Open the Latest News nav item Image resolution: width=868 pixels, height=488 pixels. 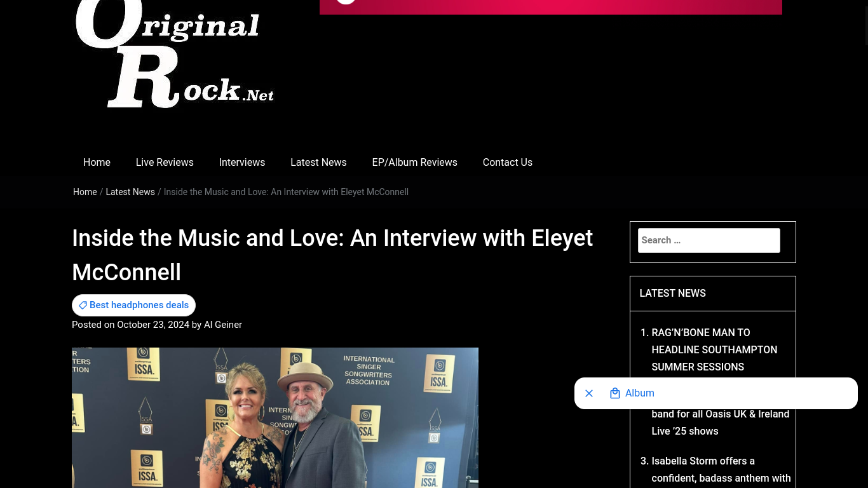[318, 163]
